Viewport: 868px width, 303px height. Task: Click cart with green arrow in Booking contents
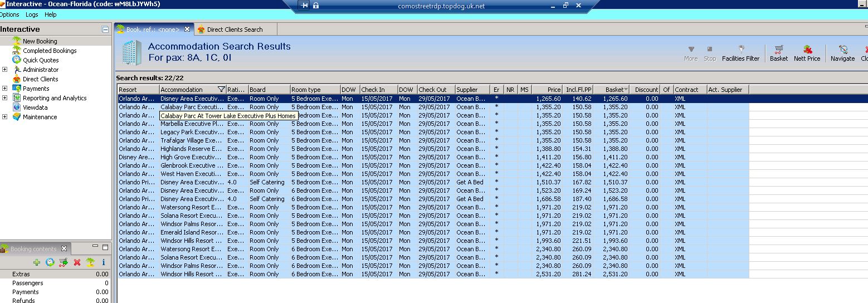64,262
